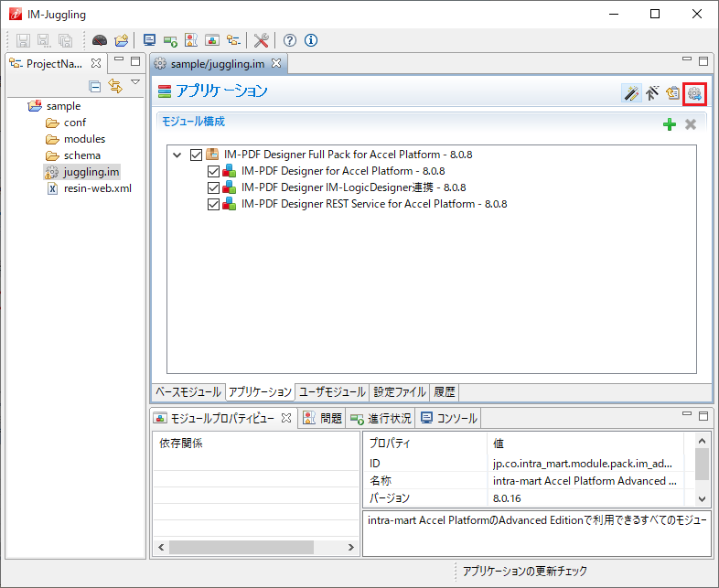Minimize the Project Navigator panel

point(119,59)
